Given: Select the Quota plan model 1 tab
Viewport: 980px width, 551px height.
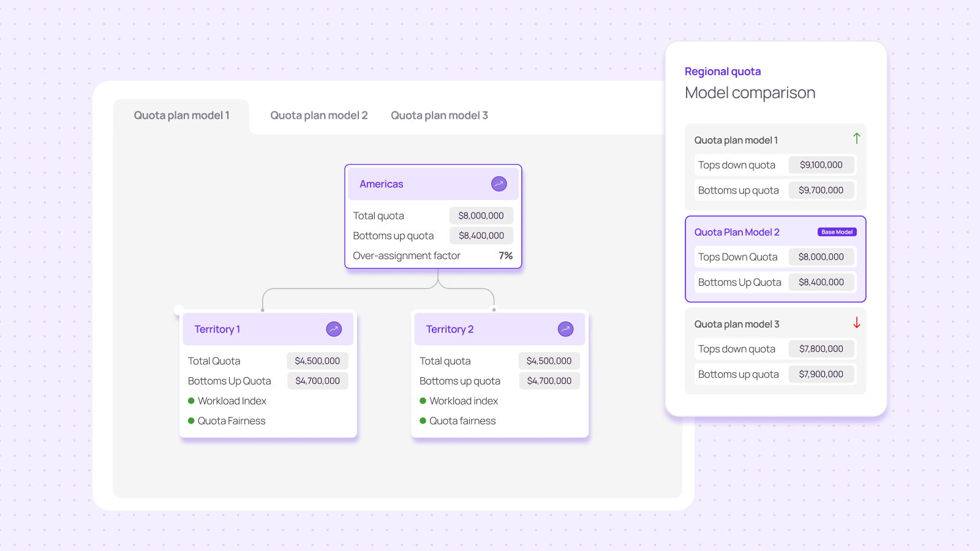Looking at the screenshot, I should tap(181, 116).
